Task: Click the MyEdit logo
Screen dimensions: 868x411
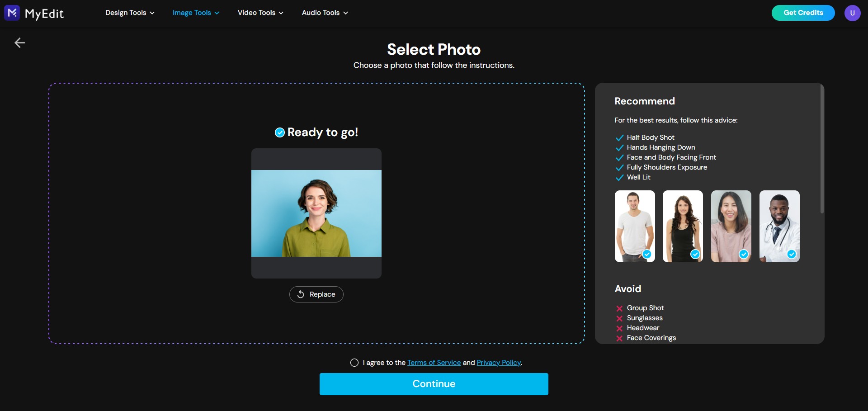Action: [34, 13]
